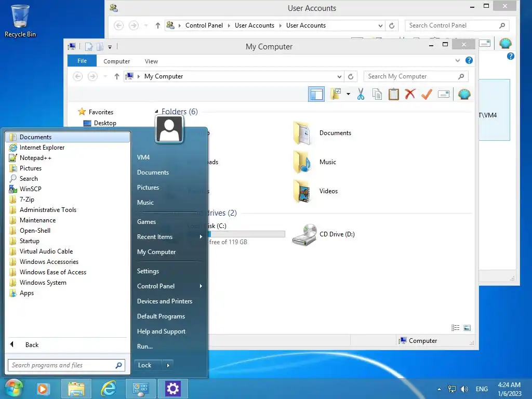Refresh the User Accounts window
The width and height of the screenshot is (532, 399).
pyautogui.click(x=392, y=25)
